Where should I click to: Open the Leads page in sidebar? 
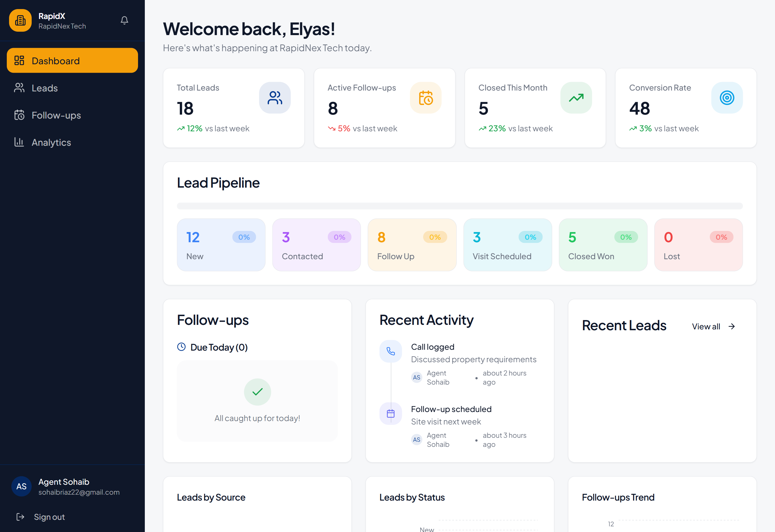(44, 88)
